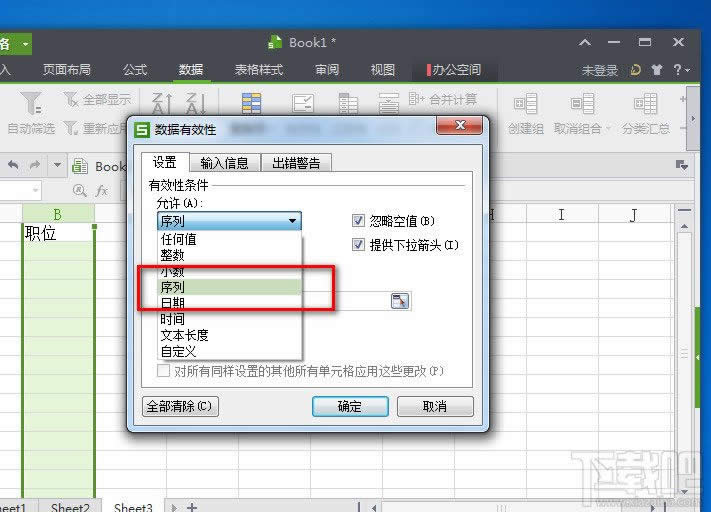
Task: Choose 序列 in the allow list
Action: point(229,287)
